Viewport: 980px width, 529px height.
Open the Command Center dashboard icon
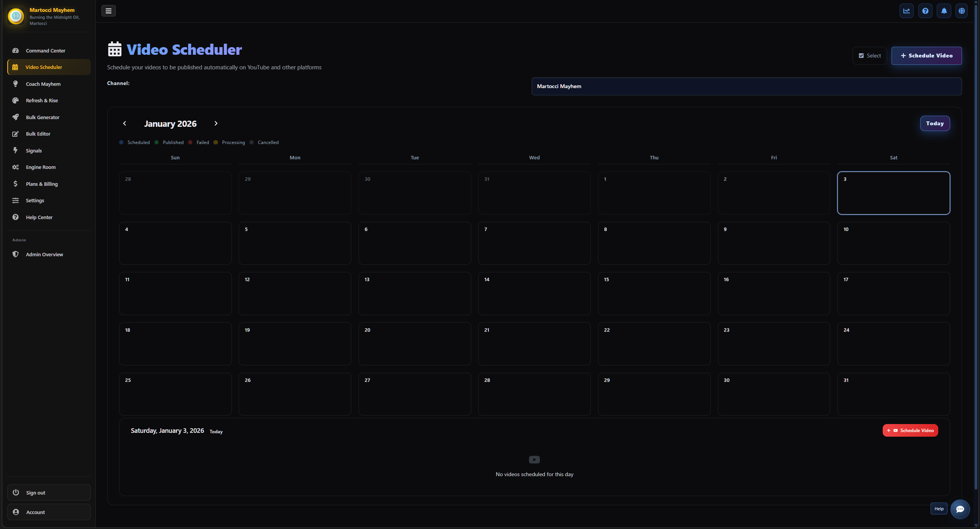tap(16, 50)
